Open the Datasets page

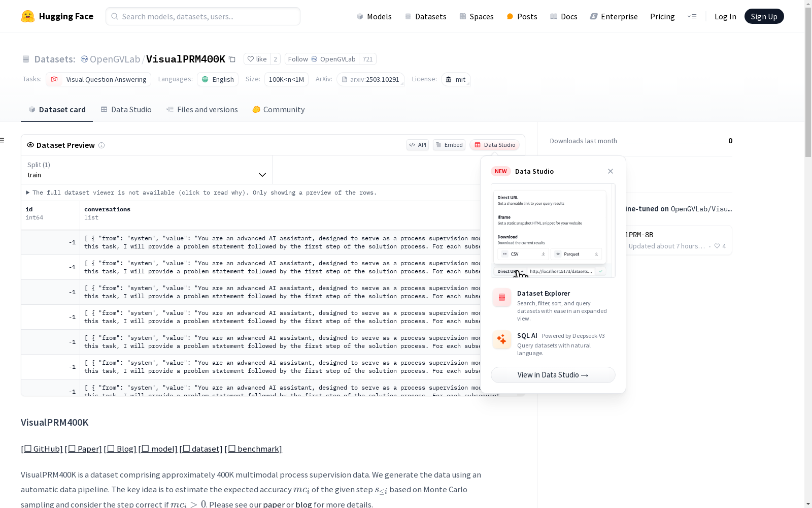pyautogui.click(x=425, y=16)
